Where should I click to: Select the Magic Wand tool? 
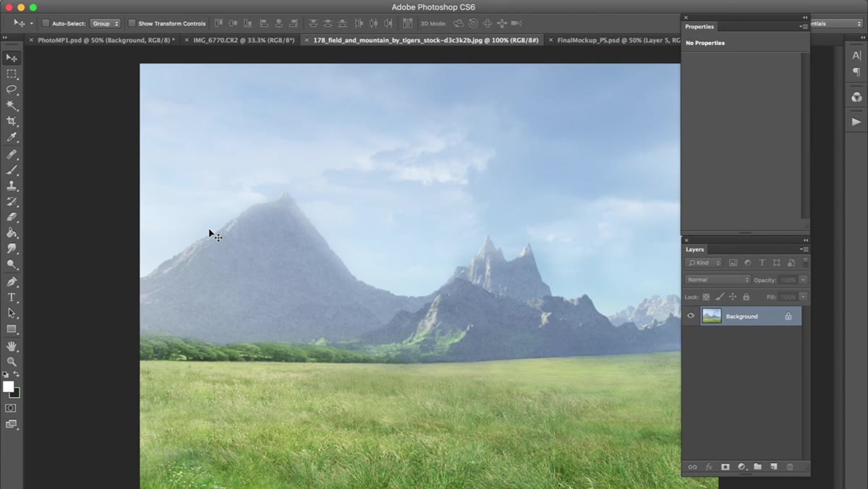12,106
